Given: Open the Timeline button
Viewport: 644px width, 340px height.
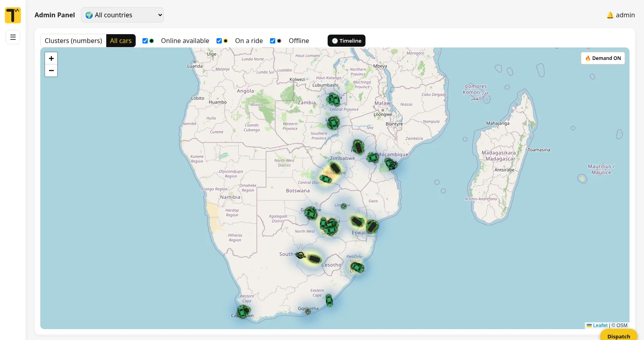Looking at the screenshot, I should click(x=347, y=41).
